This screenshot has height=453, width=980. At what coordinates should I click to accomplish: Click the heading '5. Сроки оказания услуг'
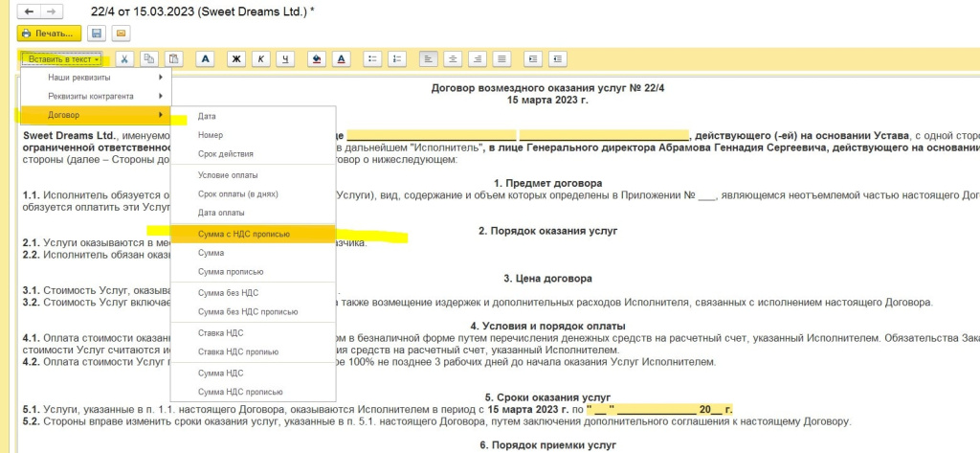pos(547,397)
